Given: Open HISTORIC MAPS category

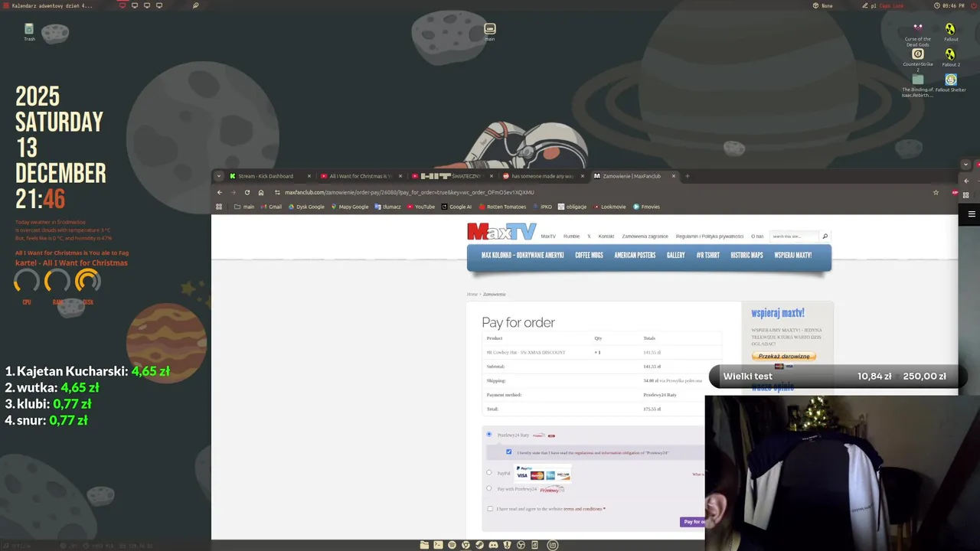Looking at the screenshot, I should tap(746, 256).
